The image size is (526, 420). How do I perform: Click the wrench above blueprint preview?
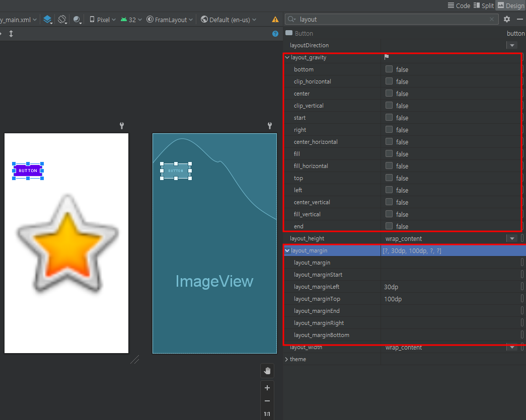pyautogui.click(x=270, y=125)
